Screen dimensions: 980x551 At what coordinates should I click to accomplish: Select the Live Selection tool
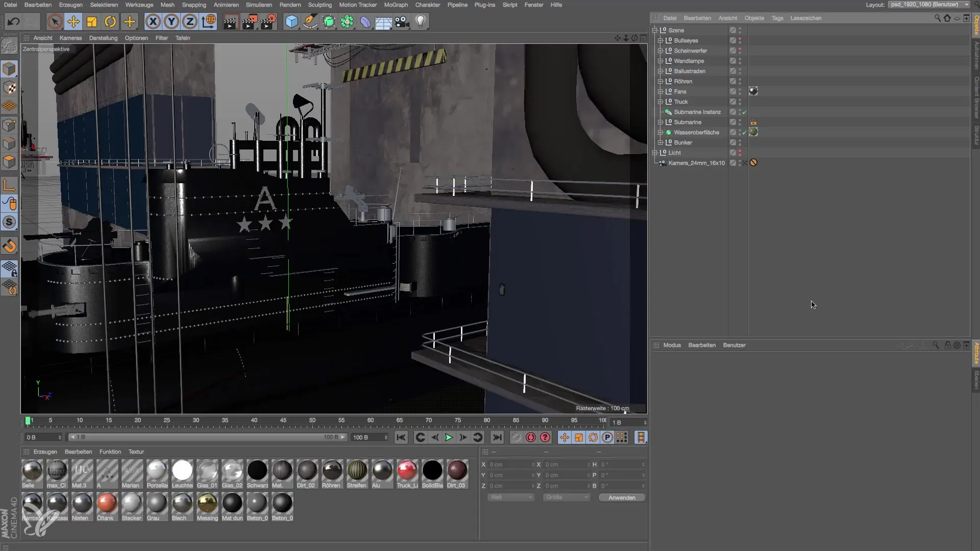(55, 21)
